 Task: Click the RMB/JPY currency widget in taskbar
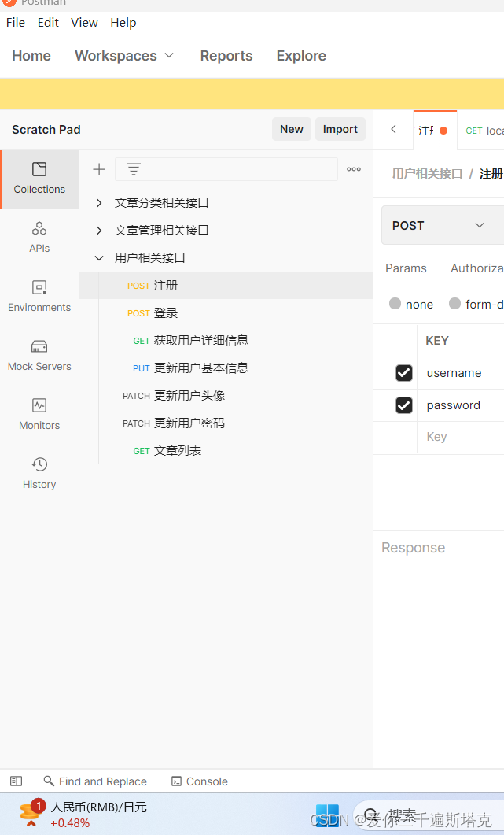point(83,815)
